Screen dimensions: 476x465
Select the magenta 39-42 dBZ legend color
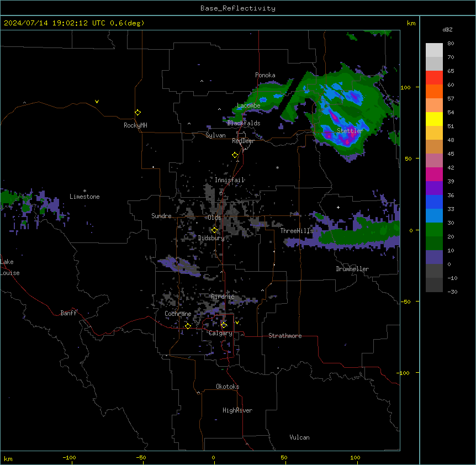(x=434, y=174)
